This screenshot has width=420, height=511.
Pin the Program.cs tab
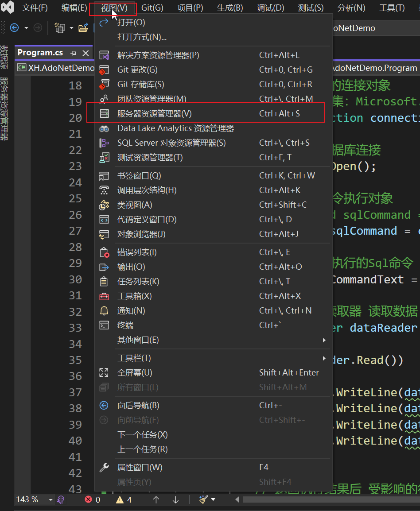[x=74, y=53]
